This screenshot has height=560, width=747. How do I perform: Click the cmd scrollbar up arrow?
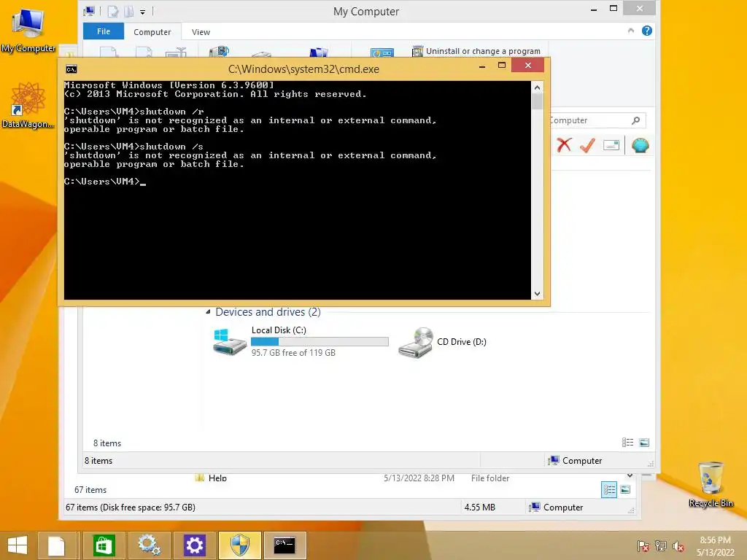[537, 87]
